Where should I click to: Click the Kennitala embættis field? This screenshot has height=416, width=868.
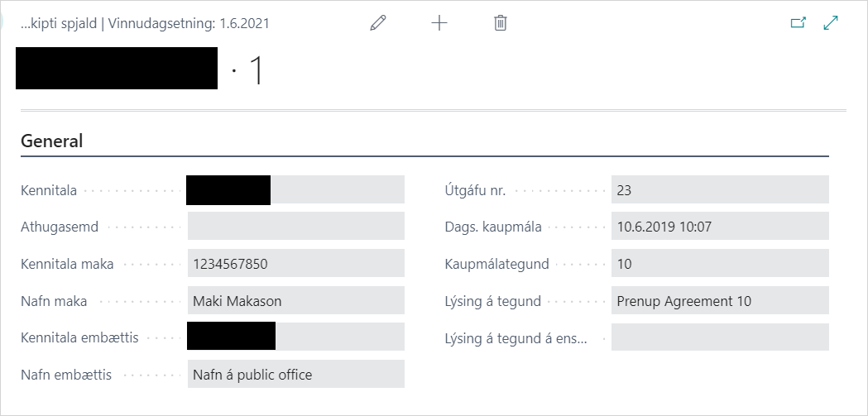pyautogui.click(x=295, y=337)
